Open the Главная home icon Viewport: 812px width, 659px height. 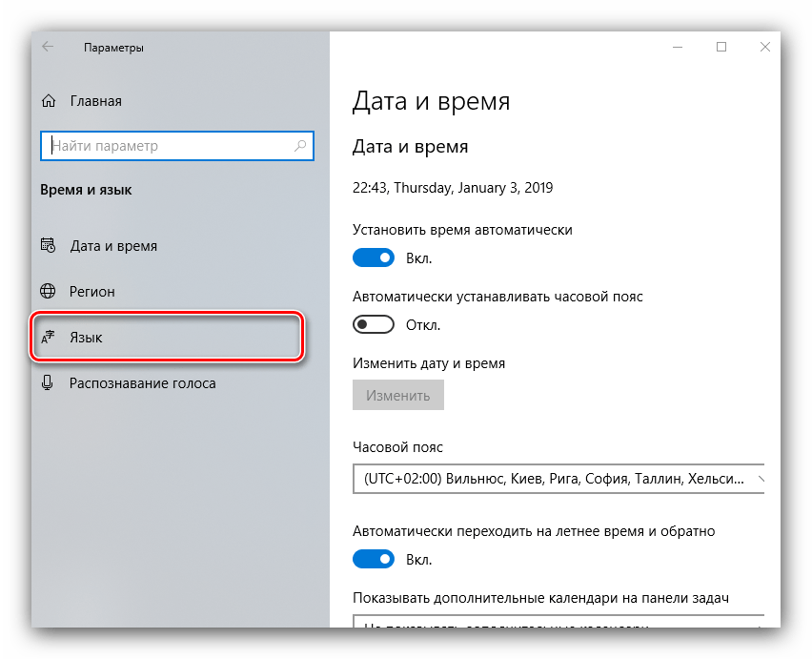[49, 101]
